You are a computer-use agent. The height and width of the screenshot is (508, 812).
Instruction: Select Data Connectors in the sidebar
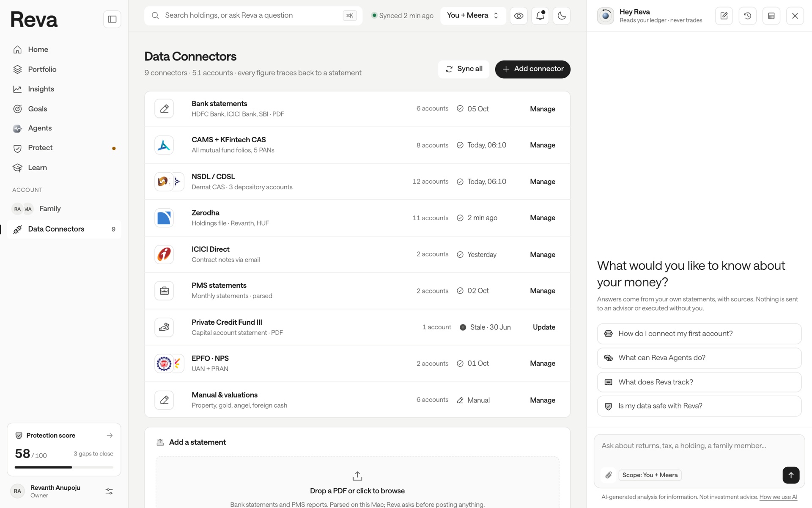click(64, 229)
